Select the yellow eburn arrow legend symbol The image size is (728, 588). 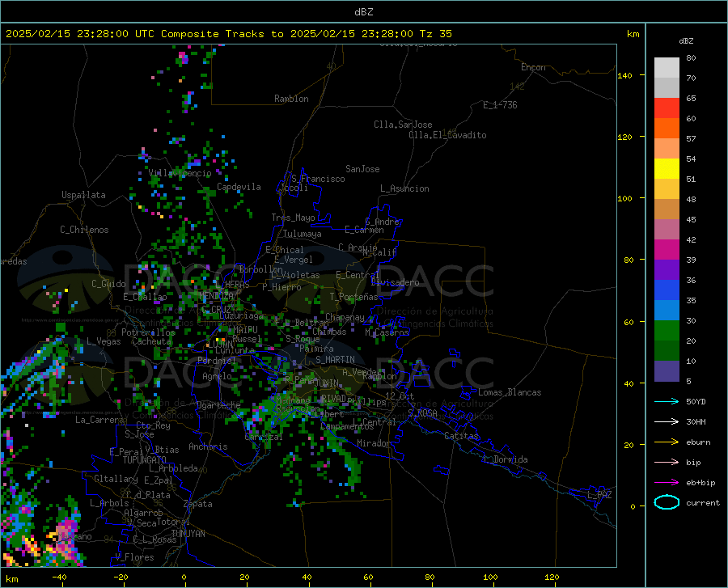[x=667, y=442]
